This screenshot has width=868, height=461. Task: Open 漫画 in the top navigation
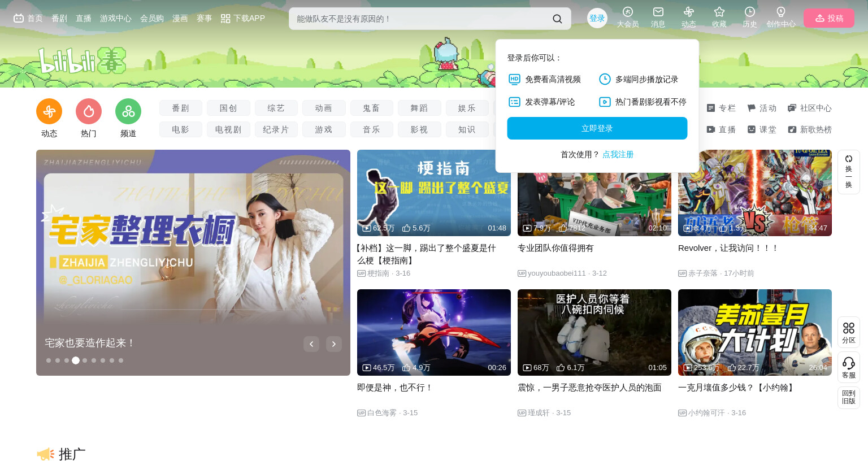180,18
